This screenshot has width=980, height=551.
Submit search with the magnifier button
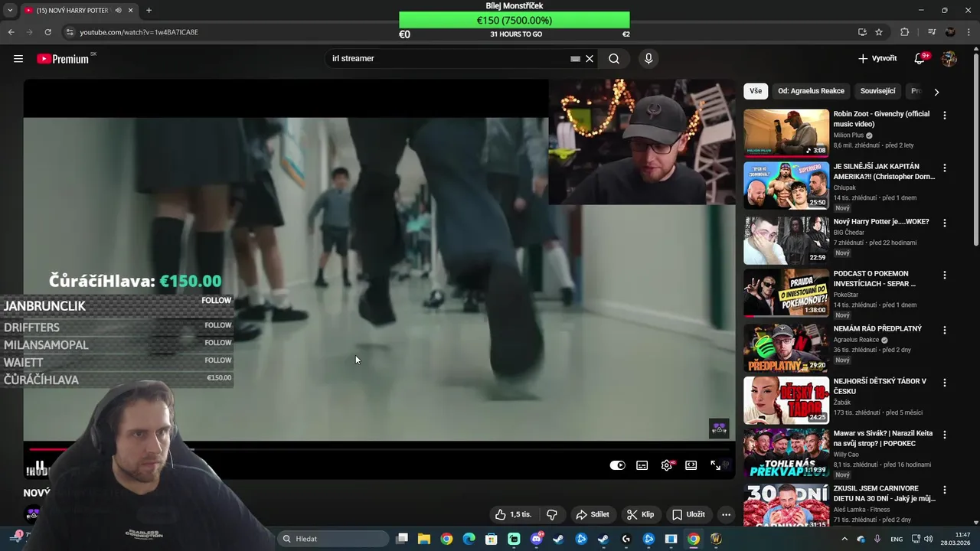[x=614, y=59]
